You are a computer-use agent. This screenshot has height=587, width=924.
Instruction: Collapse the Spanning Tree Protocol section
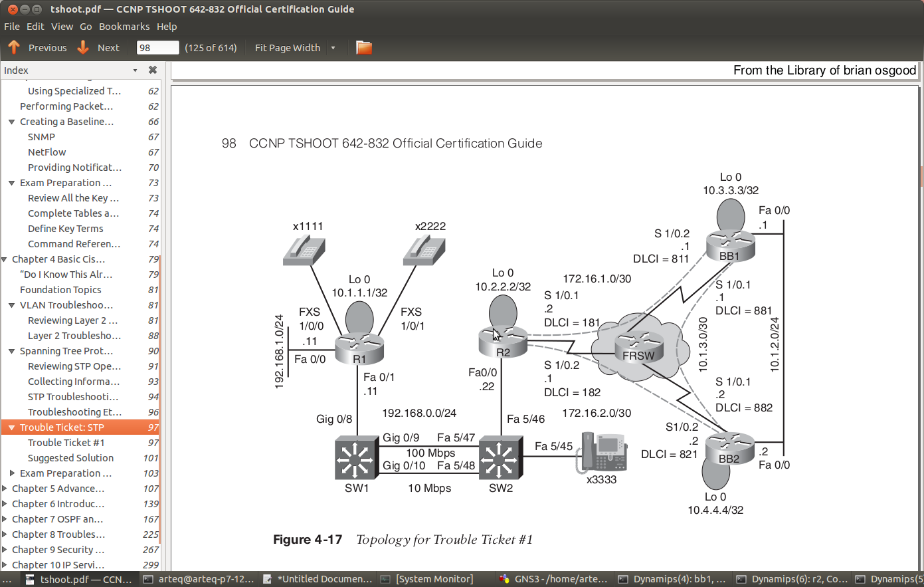tap(12, 351)
